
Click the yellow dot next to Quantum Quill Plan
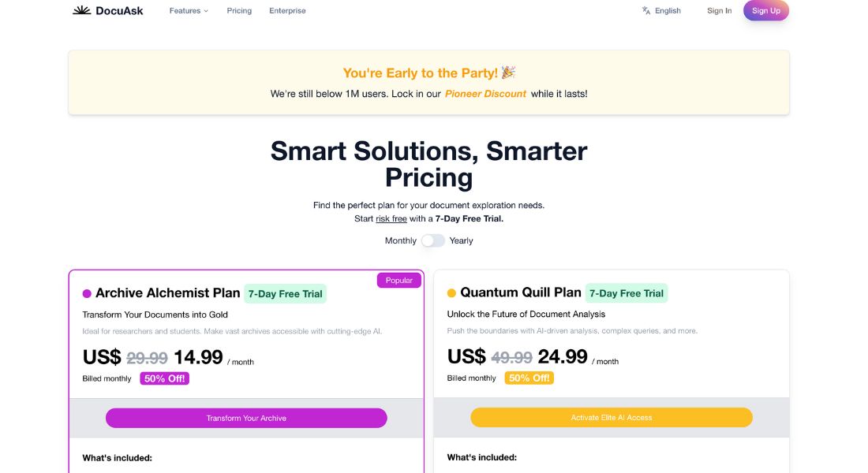tap(450, 292)
